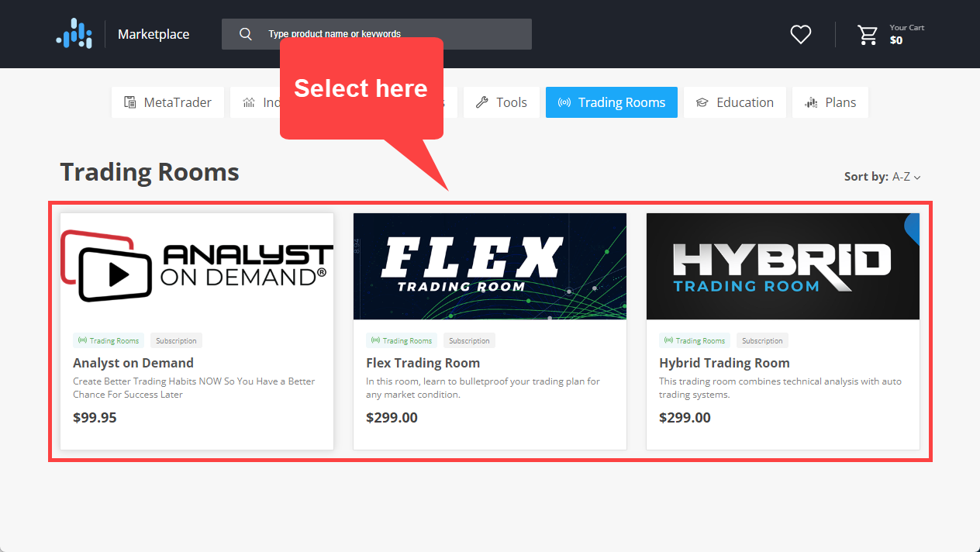Open the Marketplace home link
This screenshot has height=552, width=980.
(154, 34)
